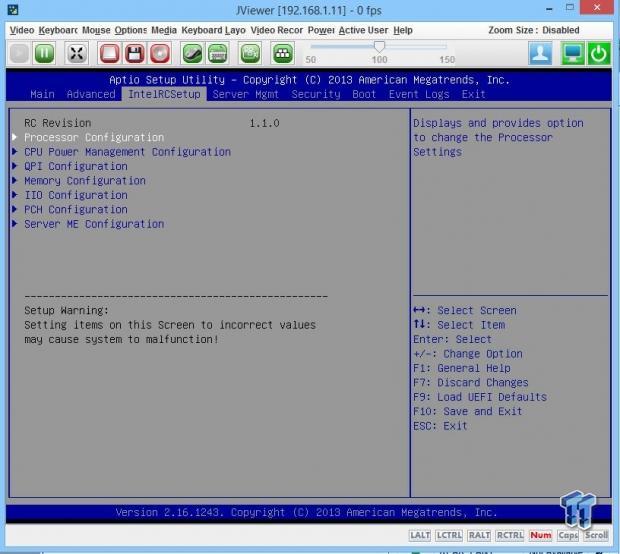
Task: Open the green soft keyboard icon
Action: pyautogui.click(x=217, y=53)
